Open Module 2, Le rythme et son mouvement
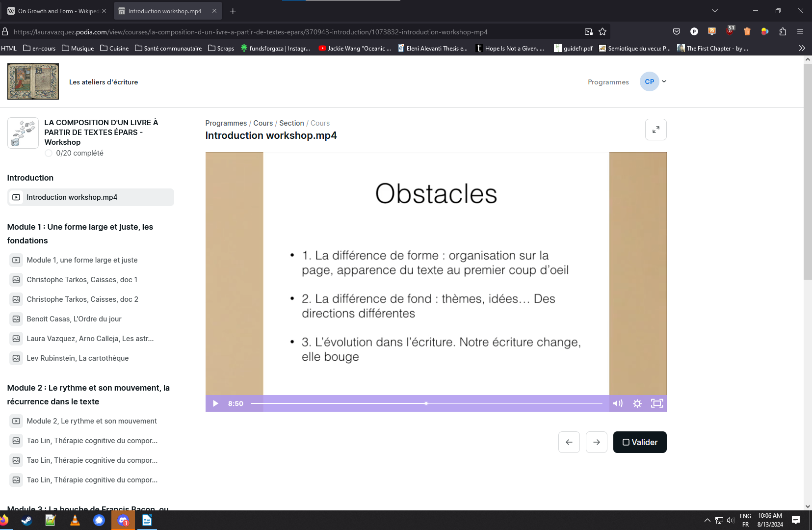 click(x=91, y=421)
